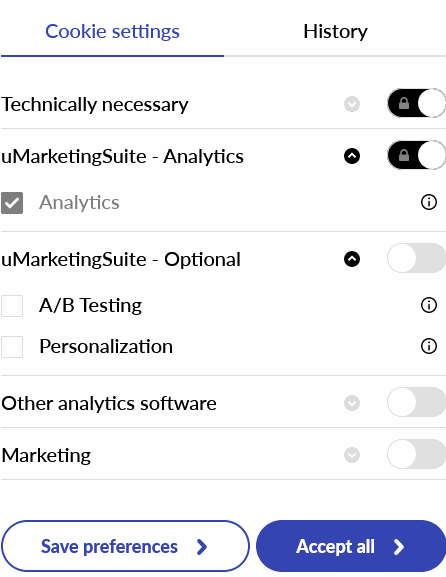Expand the Marketing section chevron

352,455
